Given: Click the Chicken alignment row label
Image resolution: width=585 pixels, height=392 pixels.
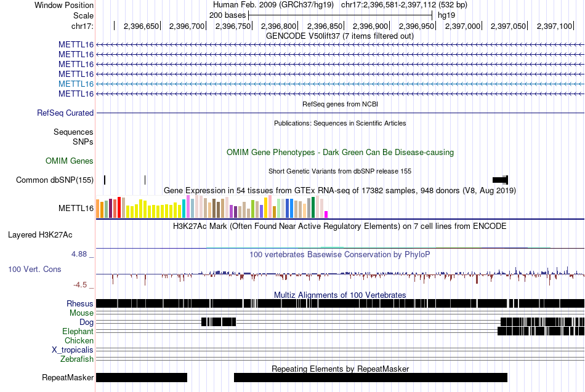Looking at the screenshot, I should [79, 340].
